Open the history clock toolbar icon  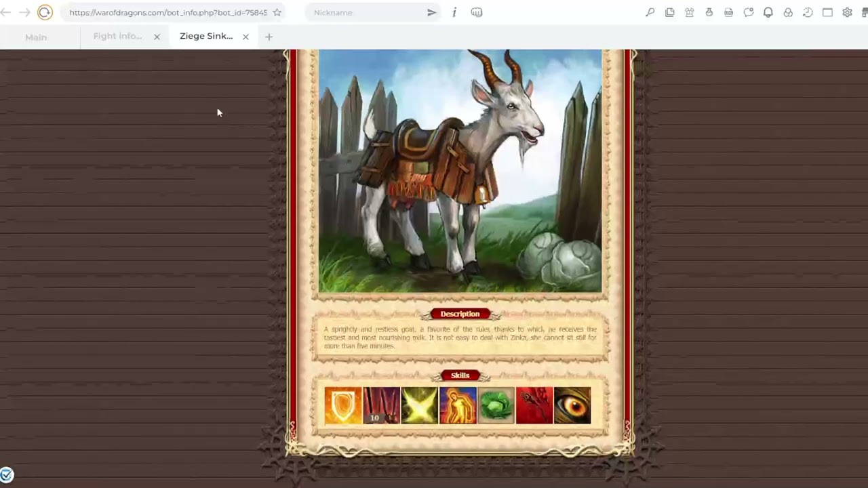pyautogui.click(x=808, y=12)
